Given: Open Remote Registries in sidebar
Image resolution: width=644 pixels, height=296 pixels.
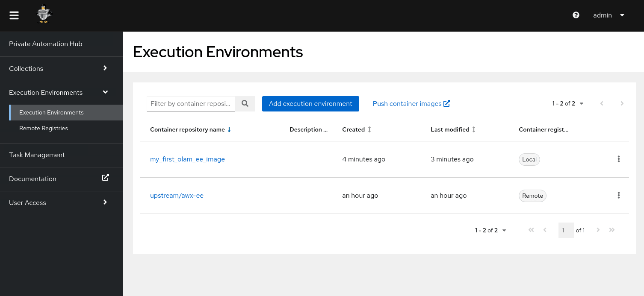Looking at the screenshot, I should [x=44, y=128].
